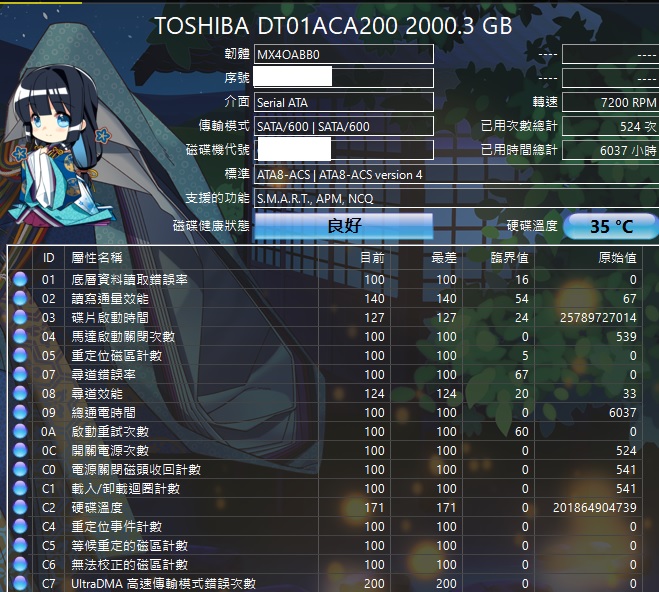The height and width of the screenshot is (592, 659).
Task: Select the row 載入/卸載迴圈計數
Action: (x=325, y=488)
